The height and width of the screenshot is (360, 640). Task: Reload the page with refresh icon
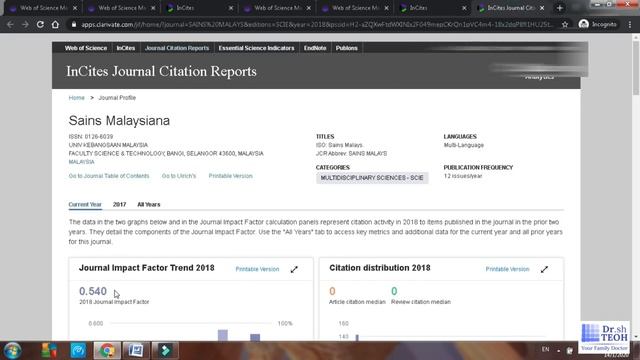[x=40, y=24]
